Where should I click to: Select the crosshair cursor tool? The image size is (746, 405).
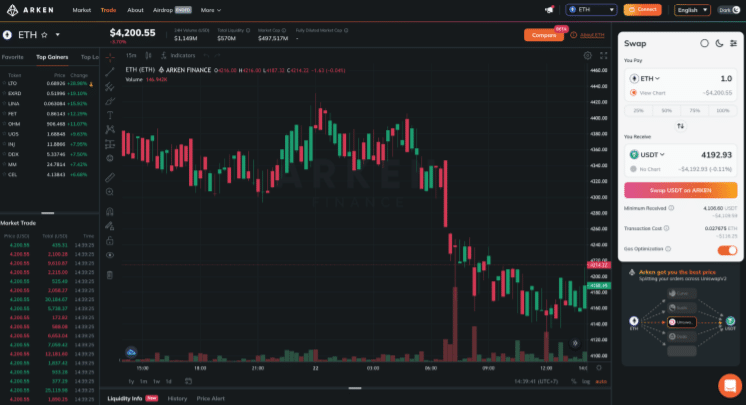tap(110, 58)
